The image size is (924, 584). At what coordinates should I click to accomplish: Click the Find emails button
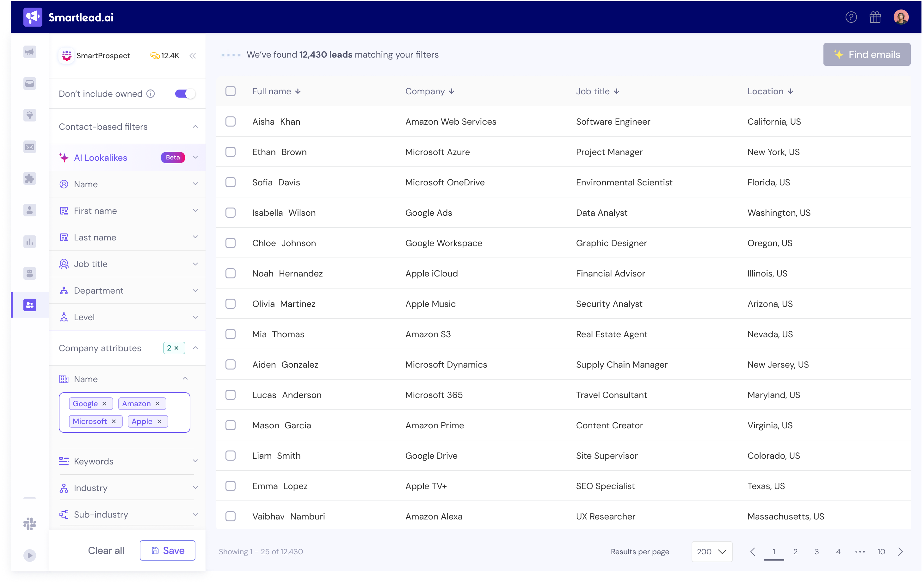click(866, 54)
